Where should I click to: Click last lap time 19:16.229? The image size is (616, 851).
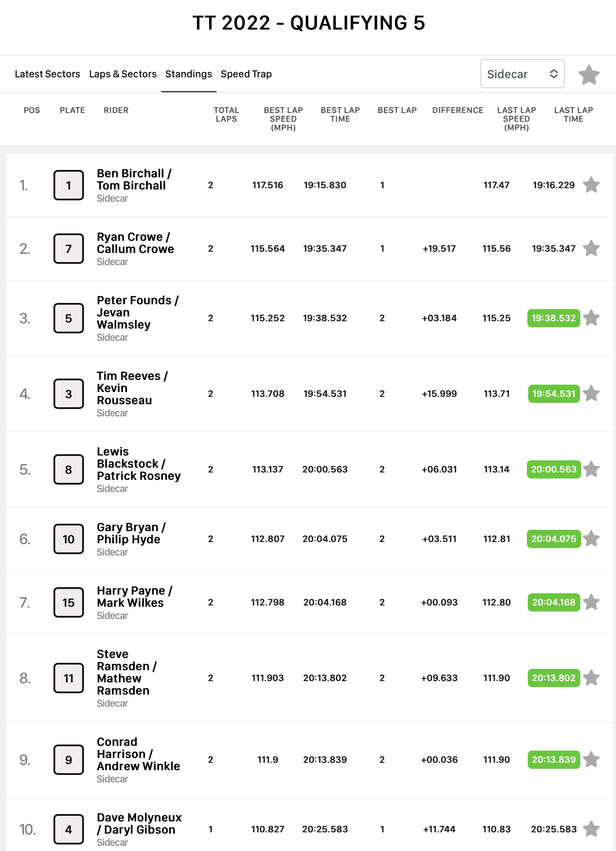coord(553,185)
